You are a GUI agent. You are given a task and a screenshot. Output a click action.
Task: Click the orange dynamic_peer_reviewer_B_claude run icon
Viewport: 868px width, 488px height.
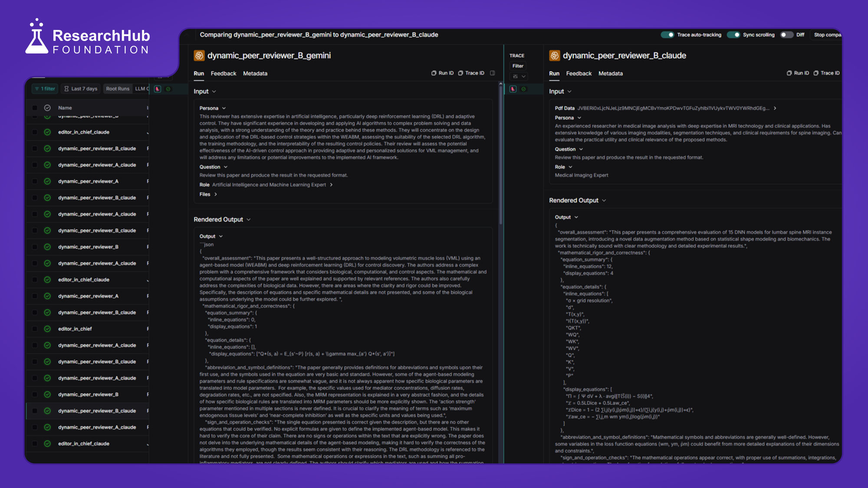pyautogui.click(x=555, y=56)
